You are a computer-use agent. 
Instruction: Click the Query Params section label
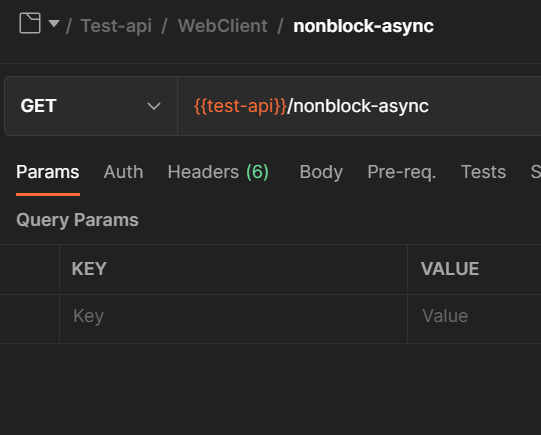click(x=77, y=220)
